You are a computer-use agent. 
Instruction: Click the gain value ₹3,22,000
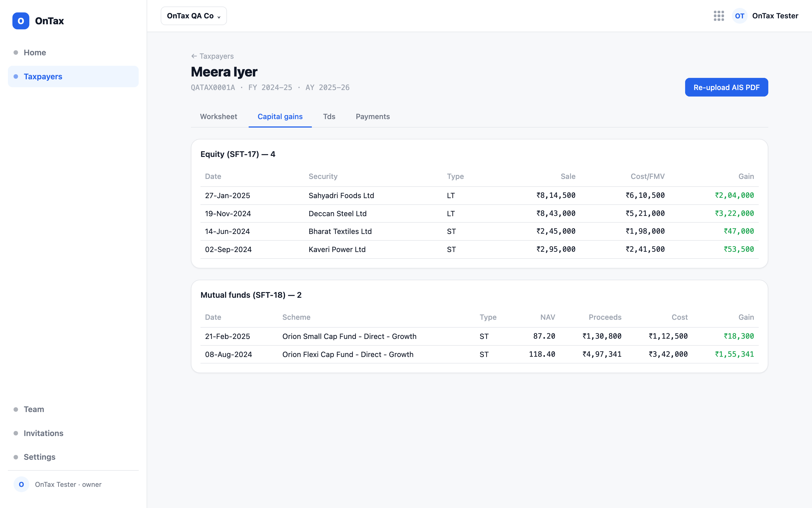[734, 213]
